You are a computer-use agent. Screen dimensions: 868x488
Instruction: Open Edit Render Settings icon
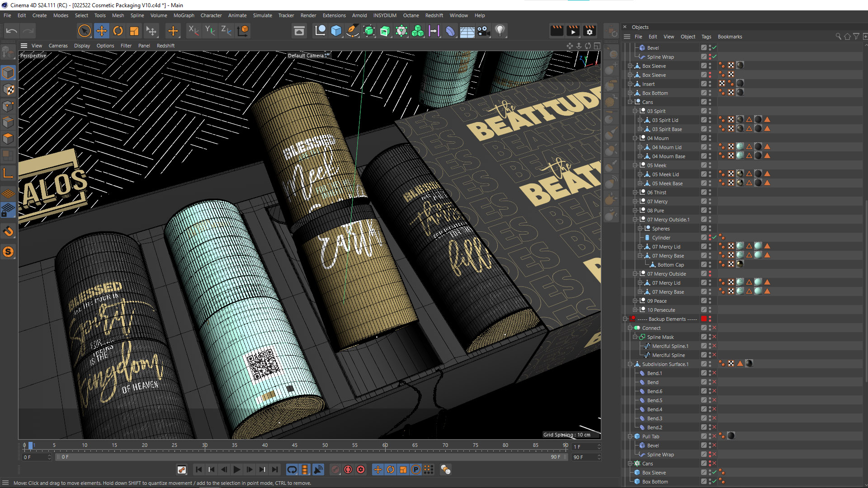tap(589, 31)
